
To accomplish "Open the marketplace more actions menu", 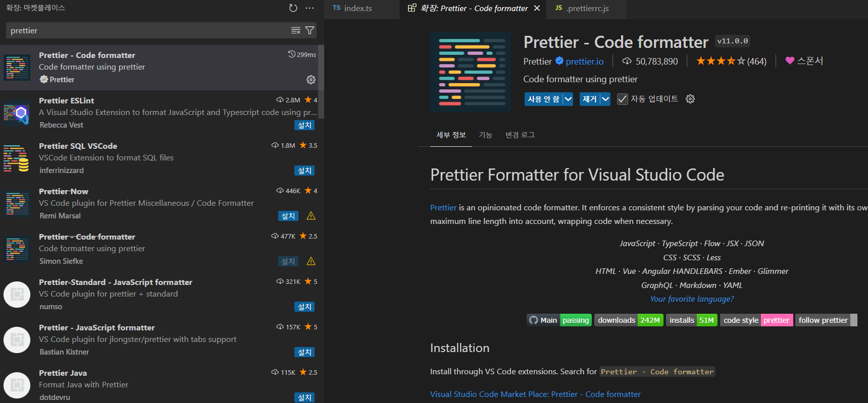I will [x=310, y=8].
